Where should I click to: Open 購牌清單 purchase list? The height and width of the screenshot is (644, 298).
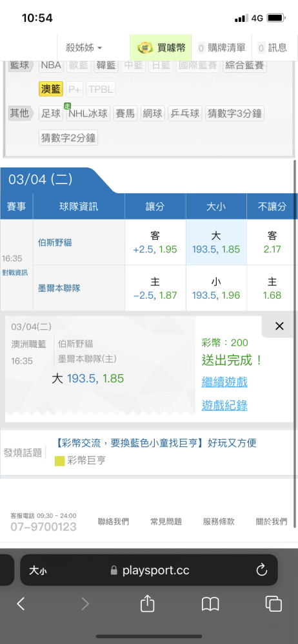[x=221, y=48]
